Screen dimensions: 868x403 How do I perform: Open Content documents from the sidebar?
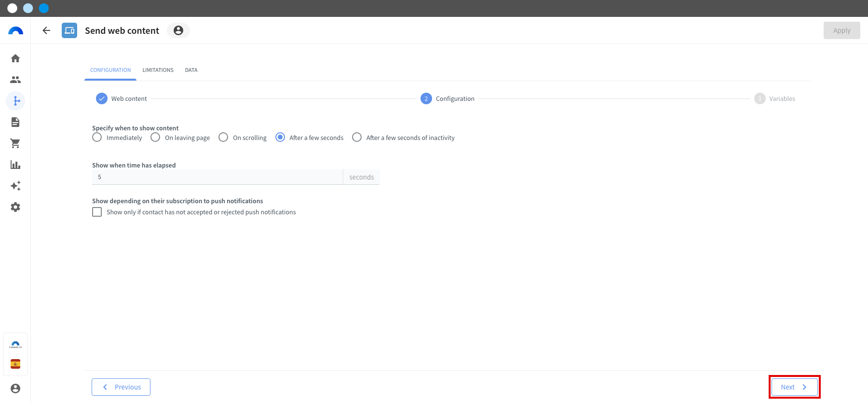[x=15, y=122]
